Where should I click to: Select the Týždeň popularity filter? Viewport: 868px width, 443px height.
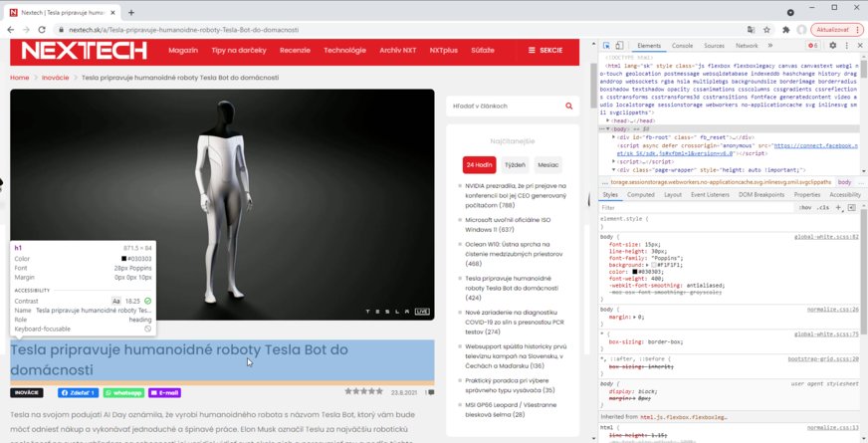[x=515, y=165]
